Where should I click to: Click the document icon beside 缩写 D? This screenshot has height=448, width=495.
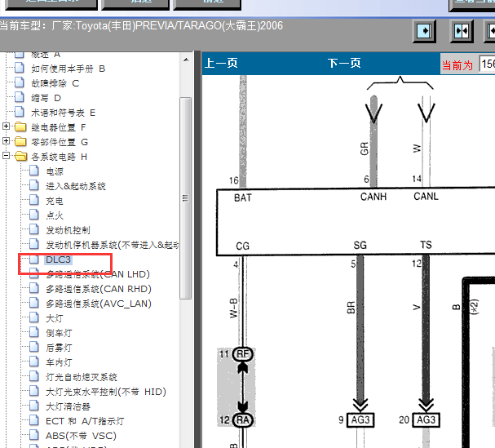click(20, 97)
